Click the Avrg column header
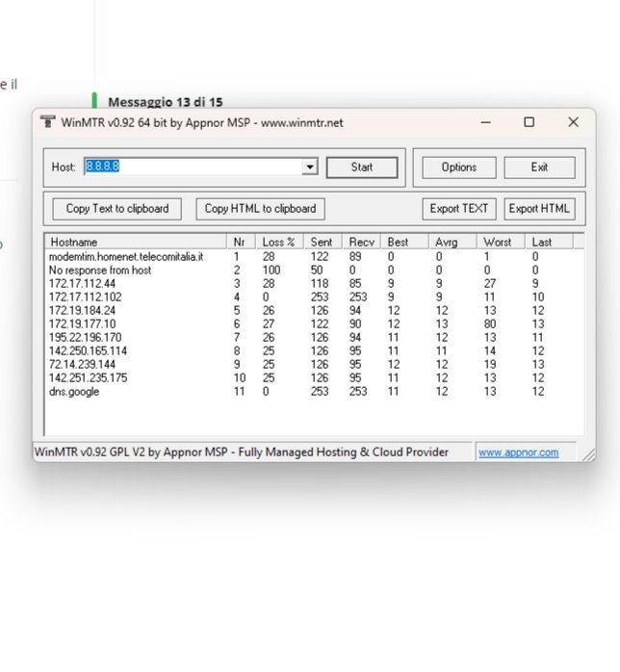The width and height of the screenshot is (620, 672). point(452,242)
